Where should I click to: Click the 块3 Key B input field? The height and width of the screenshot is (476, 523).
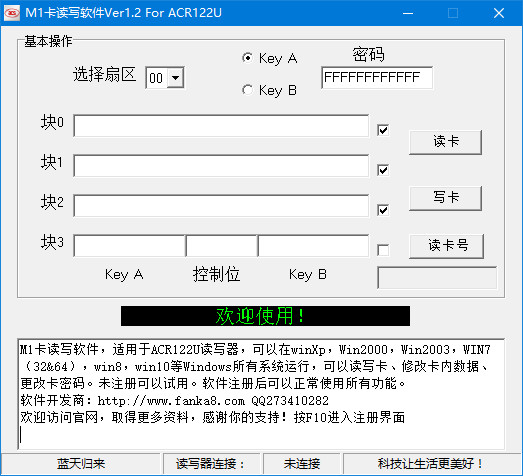[314, 246]
